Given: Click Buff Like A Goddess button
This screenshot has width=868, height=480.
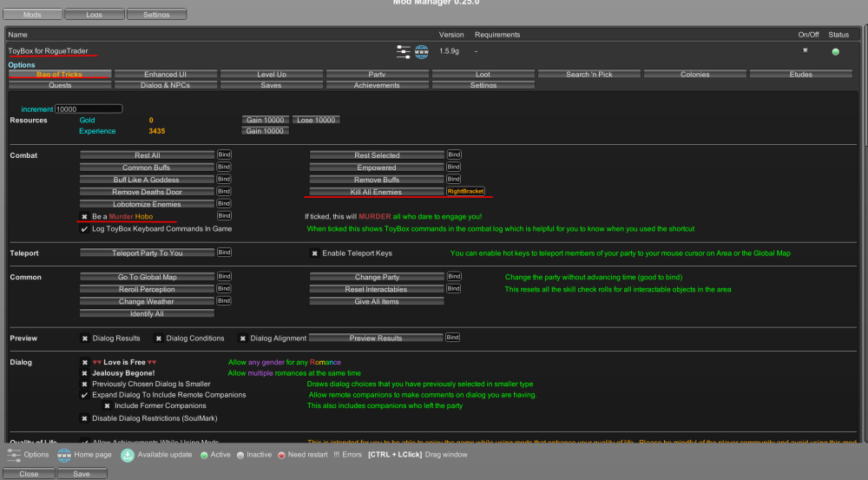Looking at the screenshot, I should [x=148, y=180].
